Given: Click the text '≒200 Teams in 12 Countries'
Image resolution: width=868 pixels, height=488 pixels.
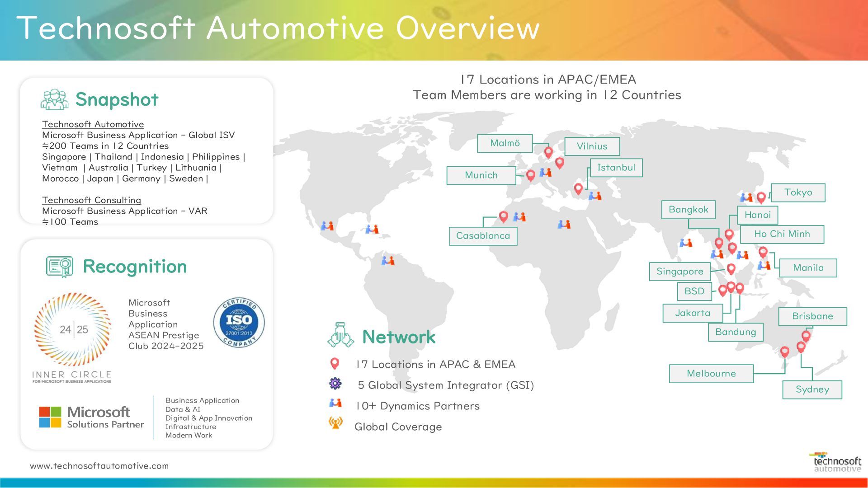Looking at the screenshot, I should 105,146.
